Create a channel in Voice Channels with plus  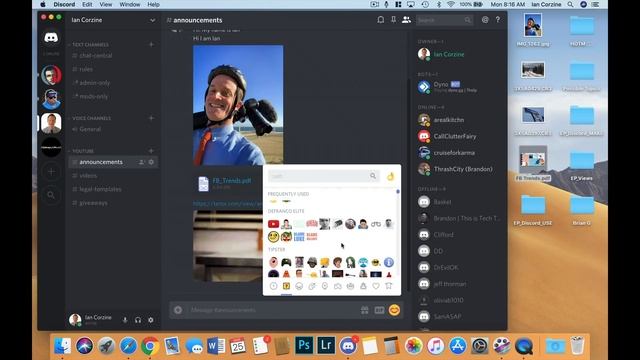151,118
